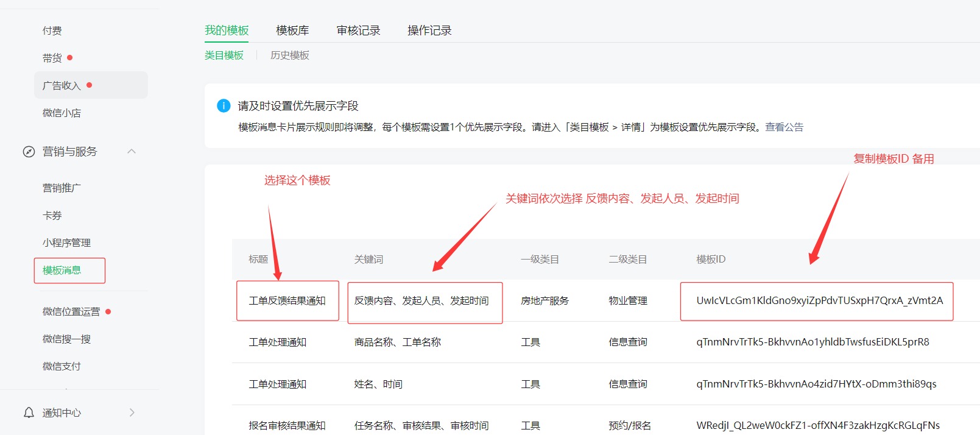Screen dimensions: 980x435
Task: Switch to the 我的模板 tab
Action: [x=227, y=30]
